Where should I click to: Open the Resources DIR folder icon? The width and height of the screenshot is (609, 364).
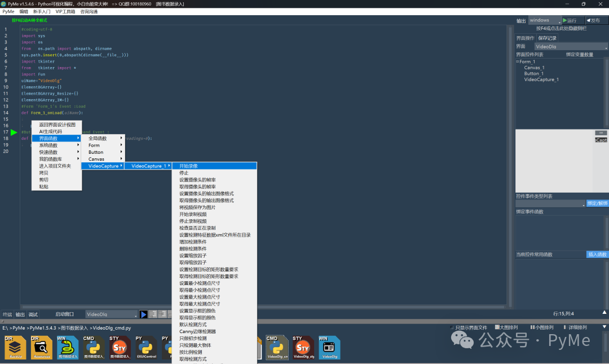pyautogui.click(x=42, y=347)
